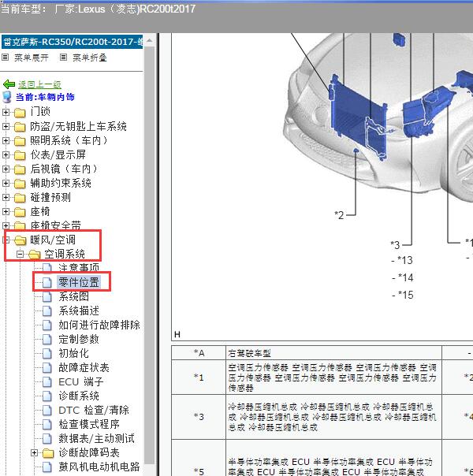
Task: Expand the 防盗/无钥匙上车系统 plus box
Action: (x=6, y=126)
